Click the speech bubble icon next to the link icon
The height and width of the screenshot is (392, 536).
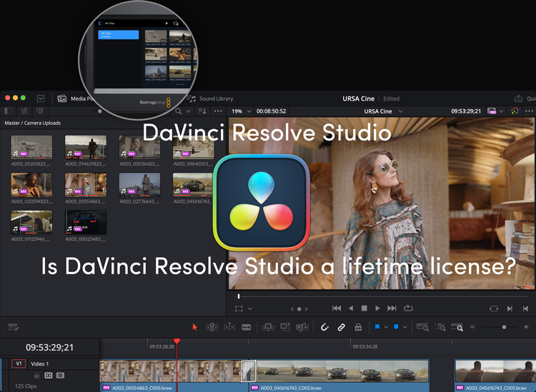(x=40, y=111)
